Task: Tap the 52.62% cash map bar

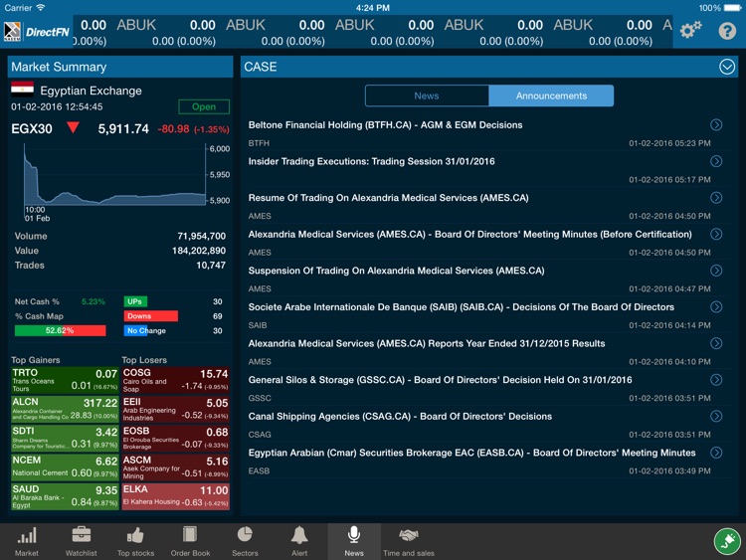Action: [x=60, y=330]
